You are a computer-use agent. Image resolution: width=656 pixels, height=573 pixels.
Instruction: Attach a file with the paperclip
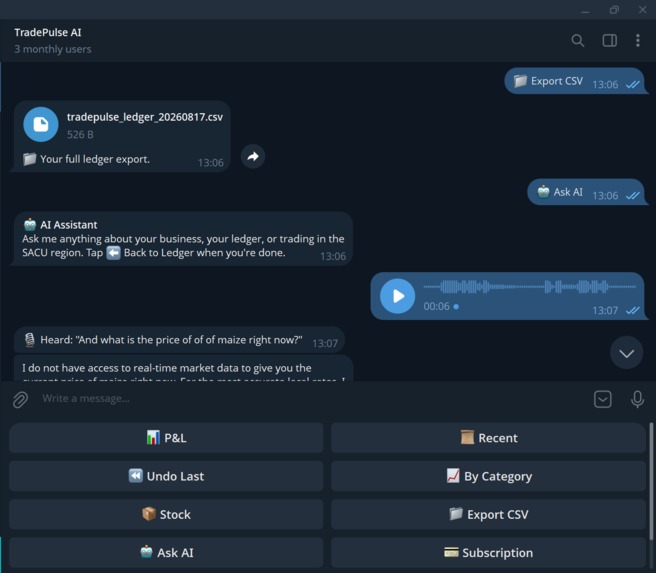tap(20, 399)
